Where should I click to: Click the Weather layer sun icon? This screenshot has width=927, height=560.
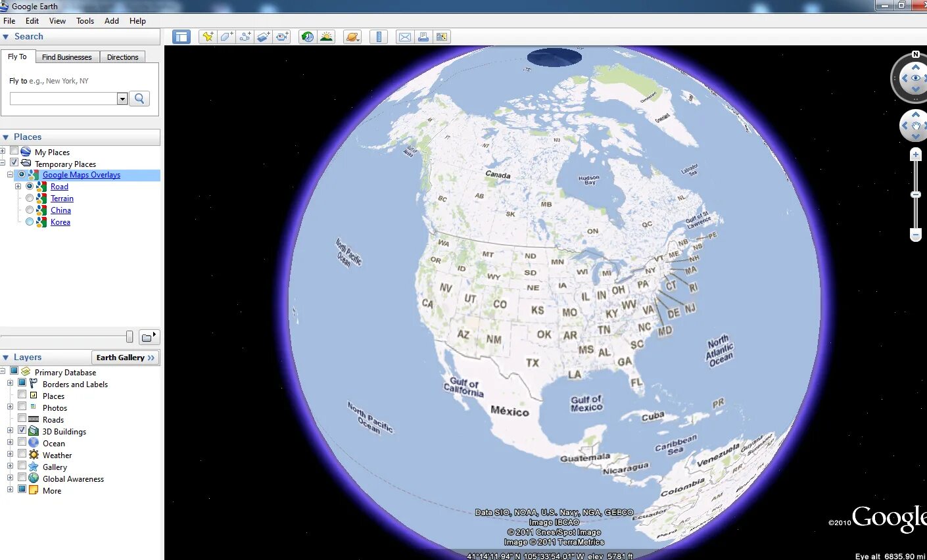point(34,455)
